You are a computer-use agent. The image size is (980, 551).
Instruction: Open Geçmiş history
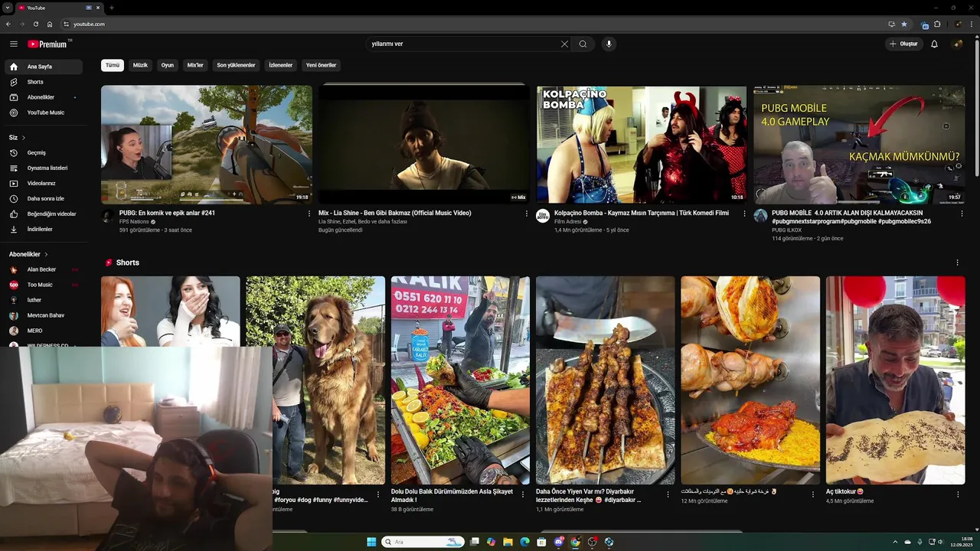[x=44, y=152]
